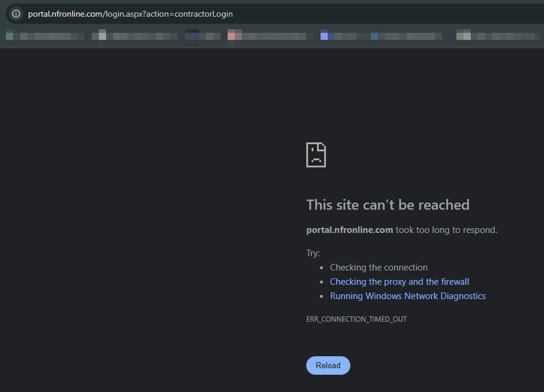Open the bookmark with purple favicon

[x=341, y=36]
